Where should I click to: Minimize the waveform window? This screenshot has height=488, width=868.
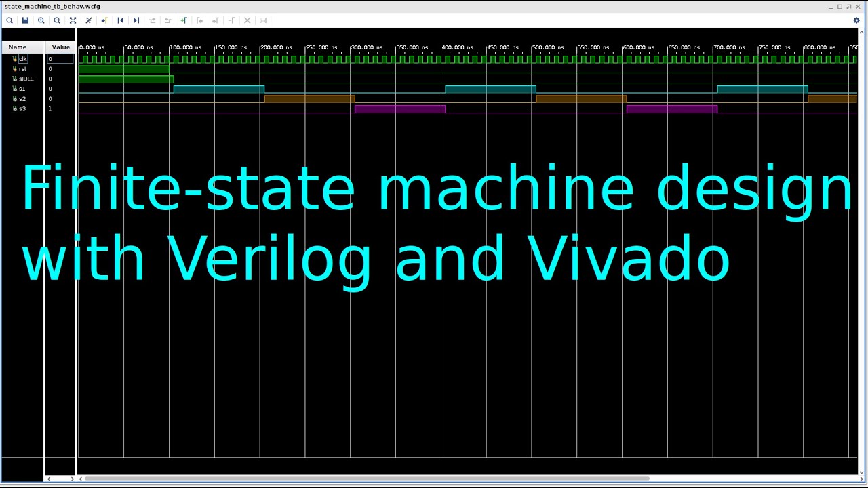pos(831,7)
